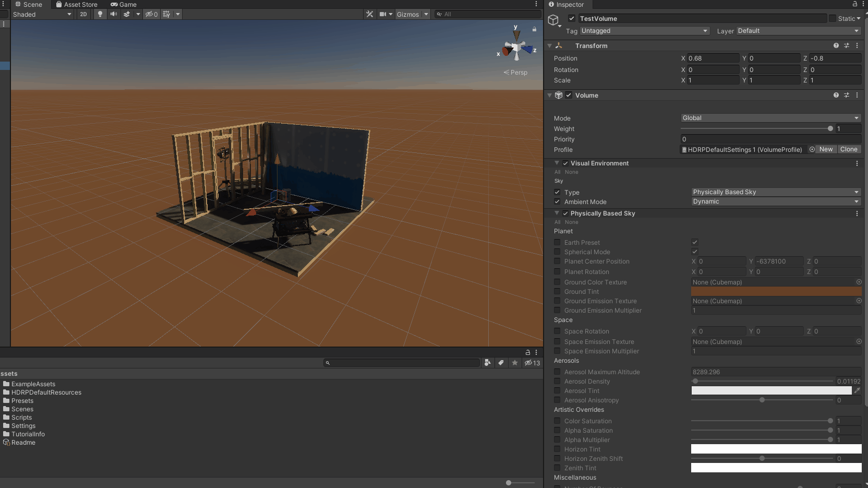
Task: Open Transform component context menu
Action: [857, 45]
